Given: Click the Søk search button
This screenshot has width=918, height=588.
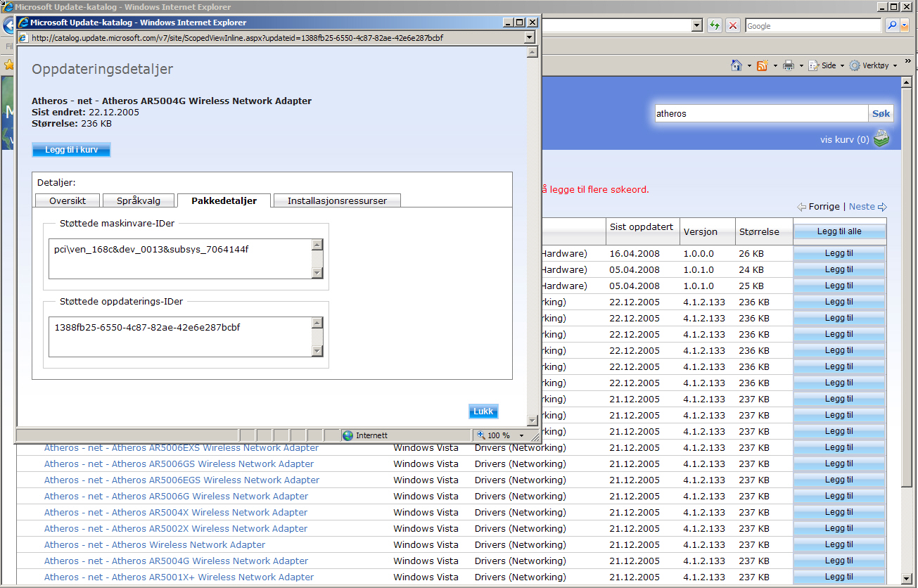Looking at the screenshot, I should point(881,113).
